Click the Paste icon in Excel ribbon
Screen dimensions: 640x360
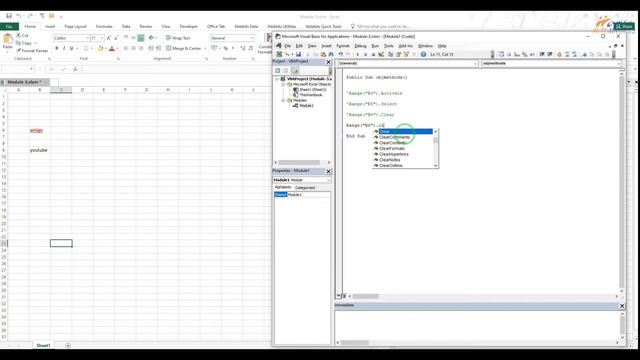point(7,39)
